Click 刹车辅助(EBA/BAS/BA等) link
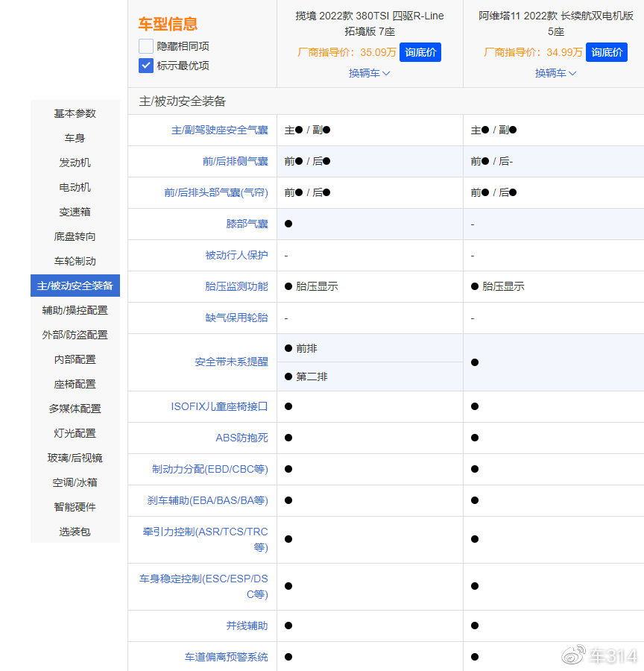 pyautogui.click(x=207, y=500)
